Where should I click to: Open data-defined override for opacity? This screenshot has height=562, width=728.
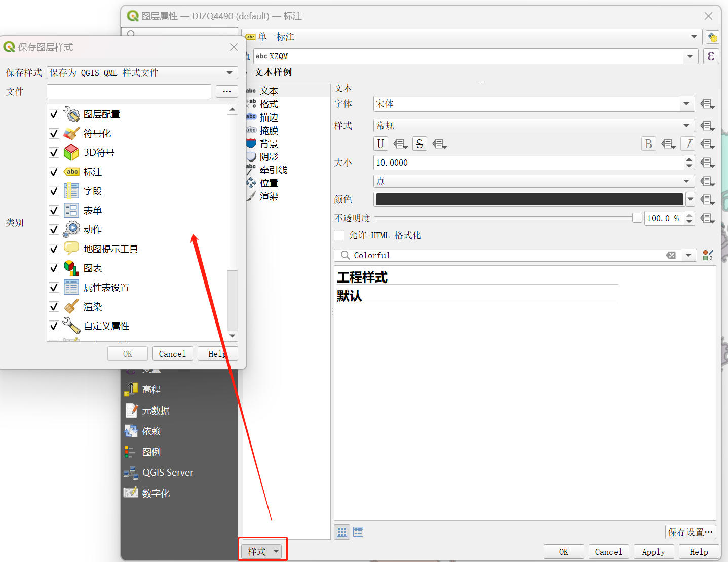[x=708, y=218]
